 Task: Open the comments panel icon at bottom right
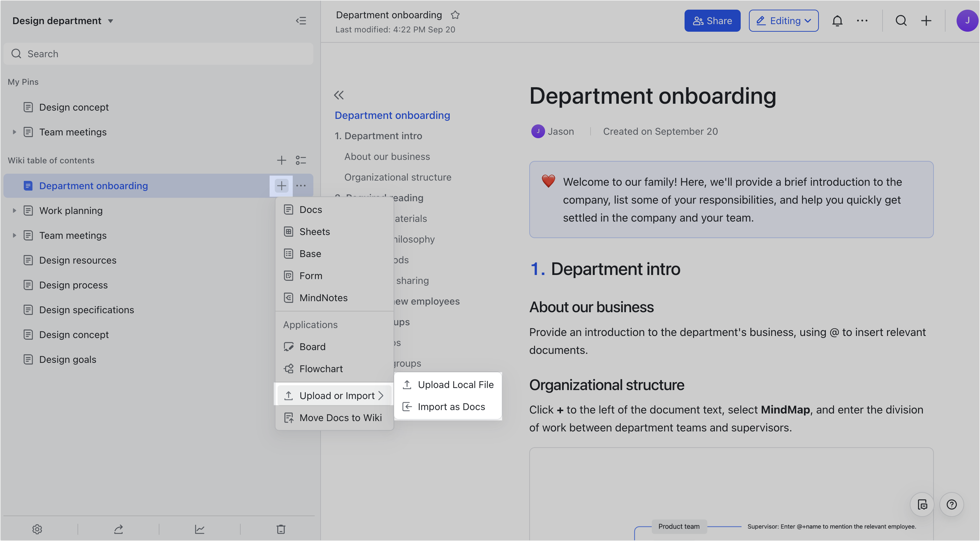(x=922, y=504)
